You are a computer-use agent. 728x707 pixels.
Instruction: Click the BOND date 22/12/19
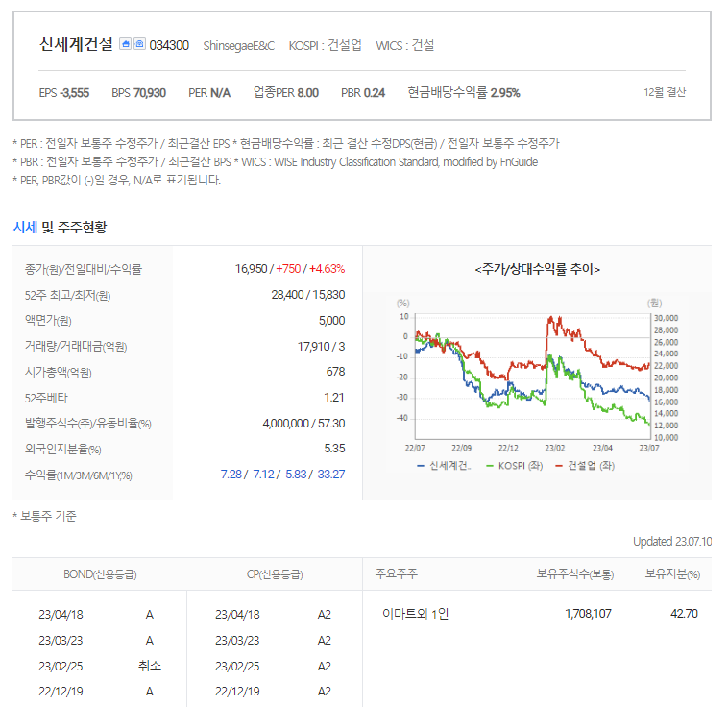tap(61, 692)
